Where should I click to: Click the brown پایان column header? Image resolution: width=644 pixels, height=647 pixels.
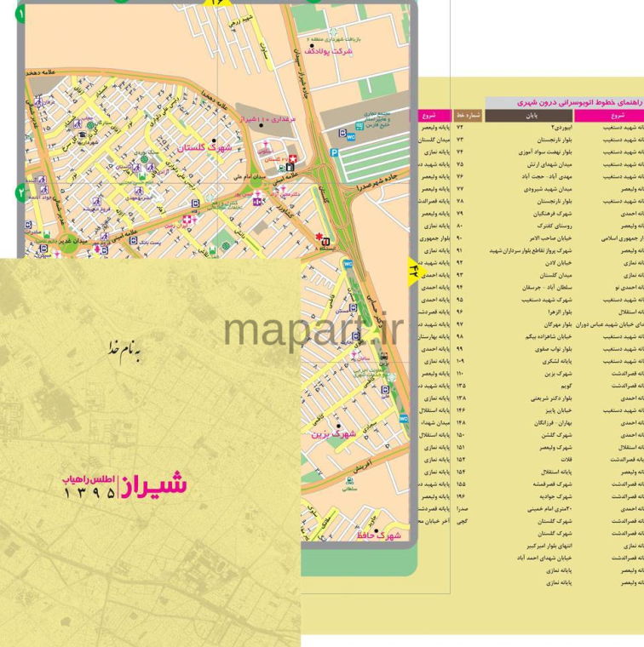(529, 116)
